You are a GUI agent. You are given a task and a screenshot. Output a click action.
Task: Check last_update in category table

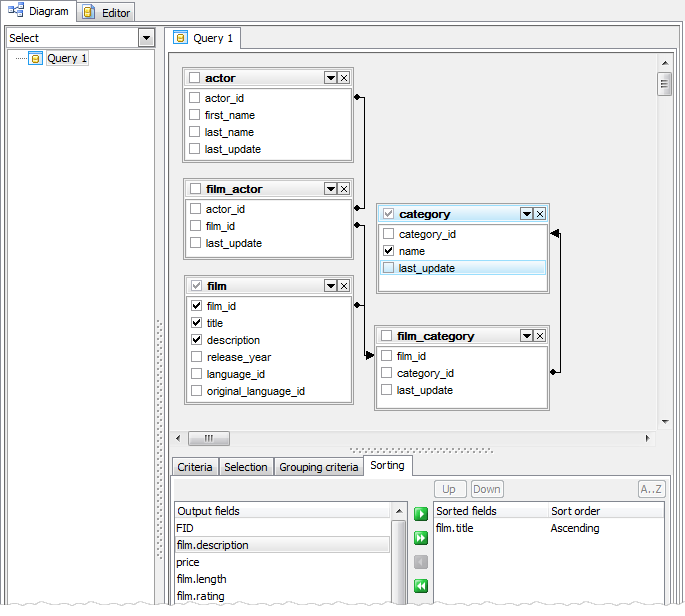388,268
